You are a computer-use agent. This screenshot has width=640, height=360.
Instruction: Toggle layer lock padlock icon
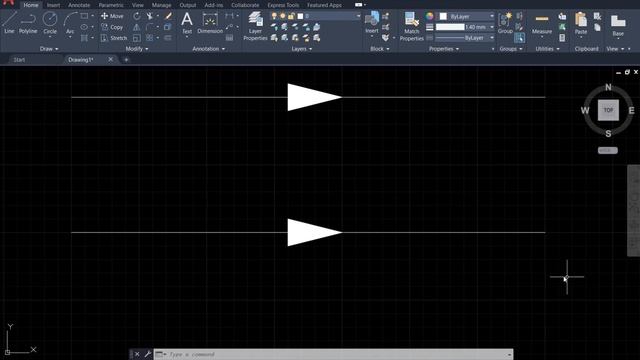(291, 16)
